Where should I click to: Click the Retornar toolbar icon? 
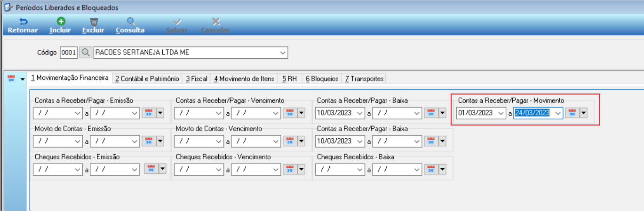(23, 22)
